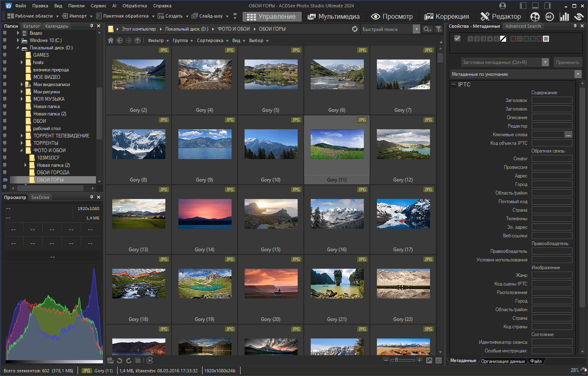Expand the Windows 10 (C:) tree node
The width and height of the screenshot is (588, 376).
(x=18, y=40)
